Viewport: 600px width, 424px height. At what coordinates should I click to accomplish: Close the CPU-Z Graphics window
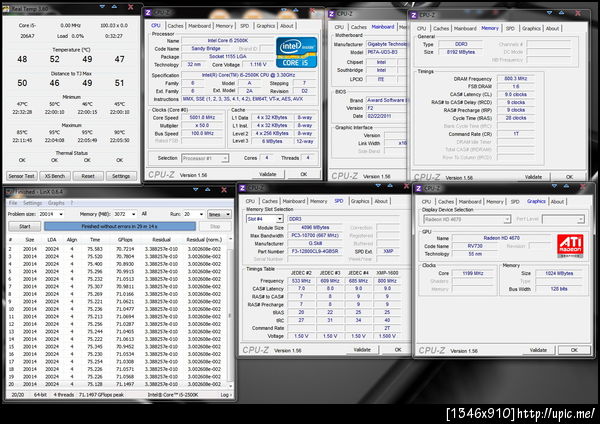[x=583, y=187]
